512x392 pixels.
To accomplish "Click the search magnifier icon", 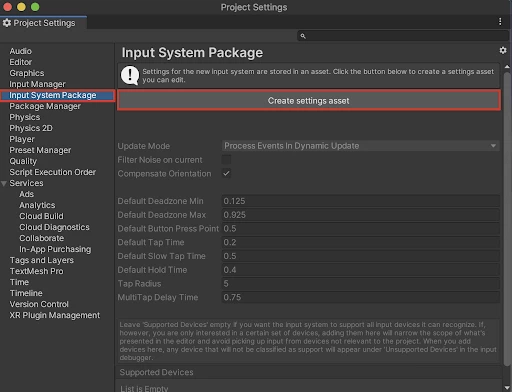I will coord(303,36).
